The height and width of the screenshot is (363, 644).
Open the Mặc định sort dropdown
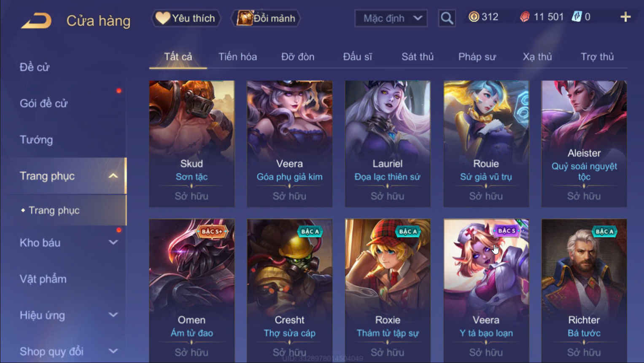coord(391,18)
